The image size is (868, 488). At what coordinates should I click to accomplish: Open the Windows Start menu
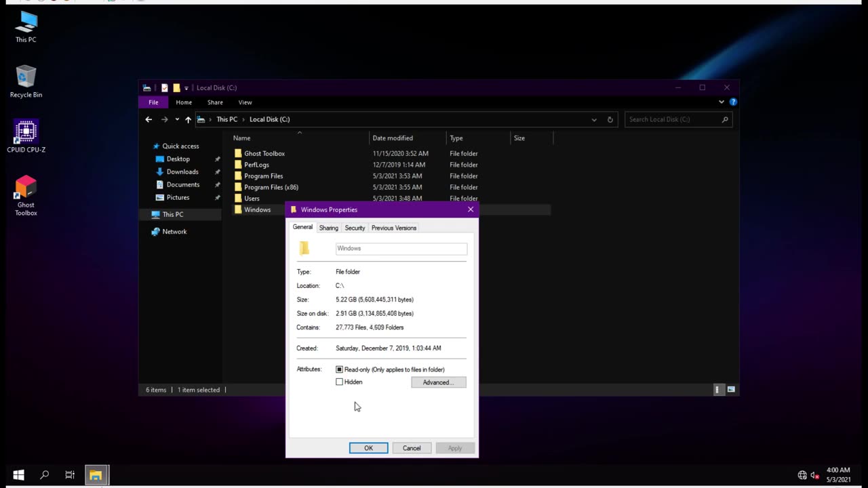18,475
